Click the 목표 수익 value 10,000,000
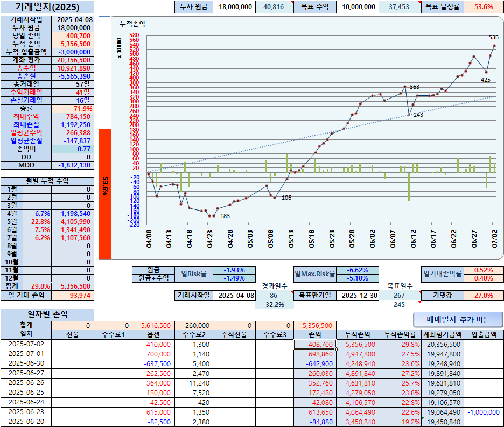The width and height of the screenshot is (504, 427). pos(358,7)
